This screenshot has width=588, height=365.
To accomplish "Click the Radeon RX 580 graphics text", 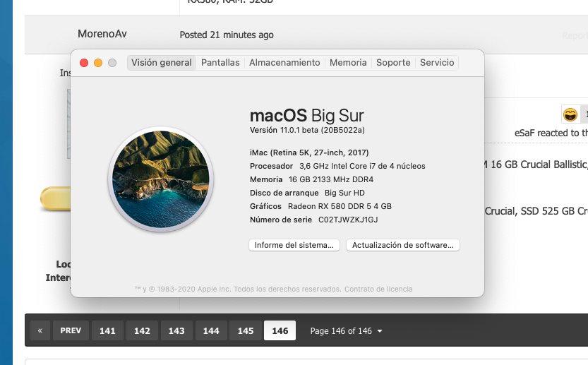I will (x=340, y=206).
